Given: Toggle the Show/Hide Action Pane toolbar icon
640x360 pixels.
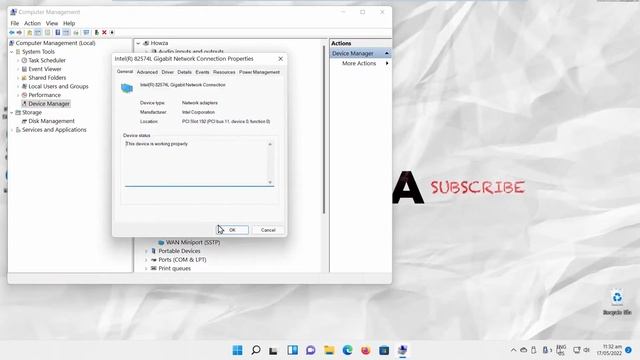Looking at the screenshot, I should tap(66, 33).
